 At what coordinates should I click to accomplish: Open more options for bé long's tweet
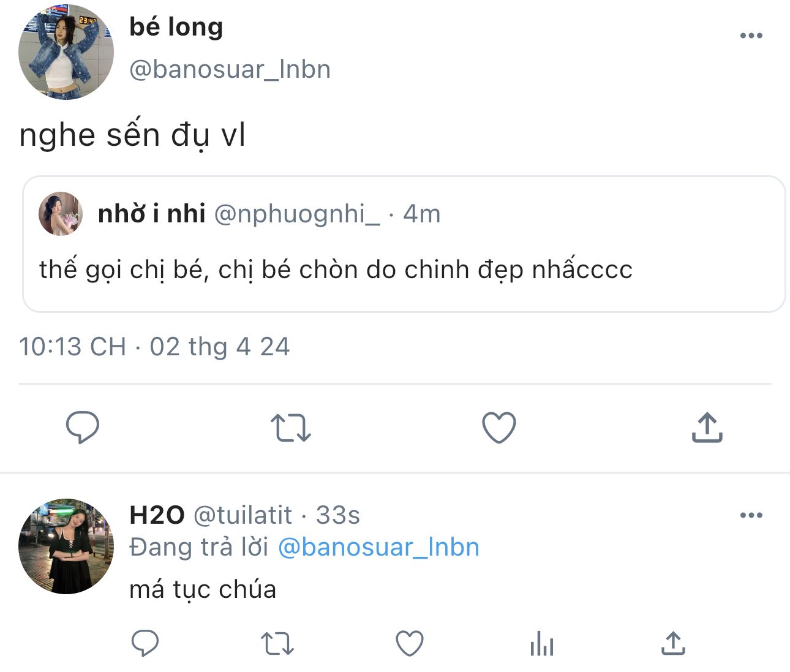[x=751, y=36]
